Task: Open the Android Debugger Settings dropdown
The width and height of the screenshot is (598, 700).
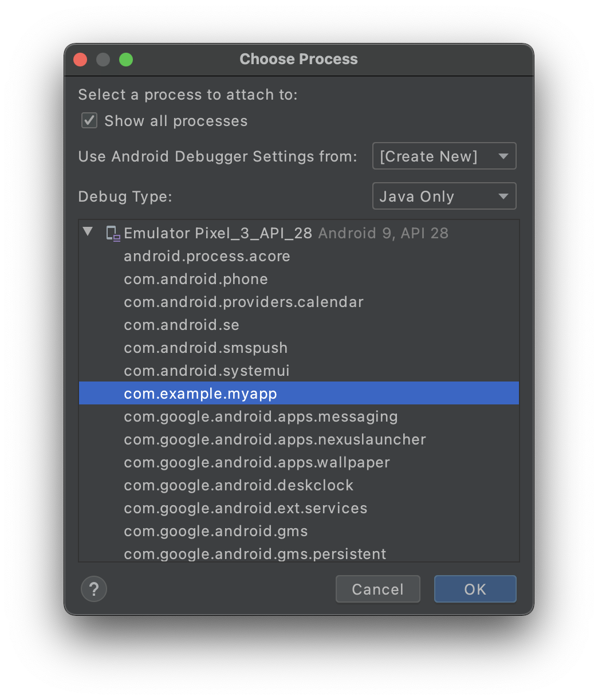Action: point(444,156)
